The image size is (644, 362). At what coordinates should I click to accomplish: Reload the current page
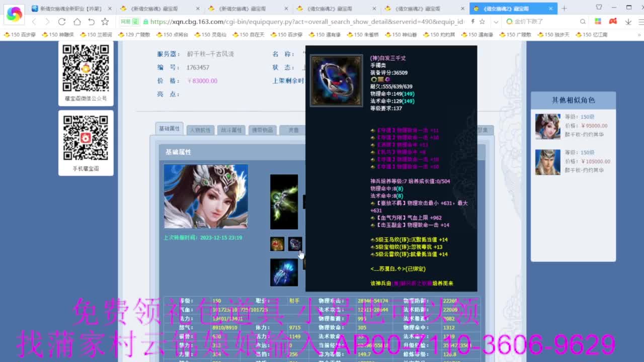pos(62,22)
